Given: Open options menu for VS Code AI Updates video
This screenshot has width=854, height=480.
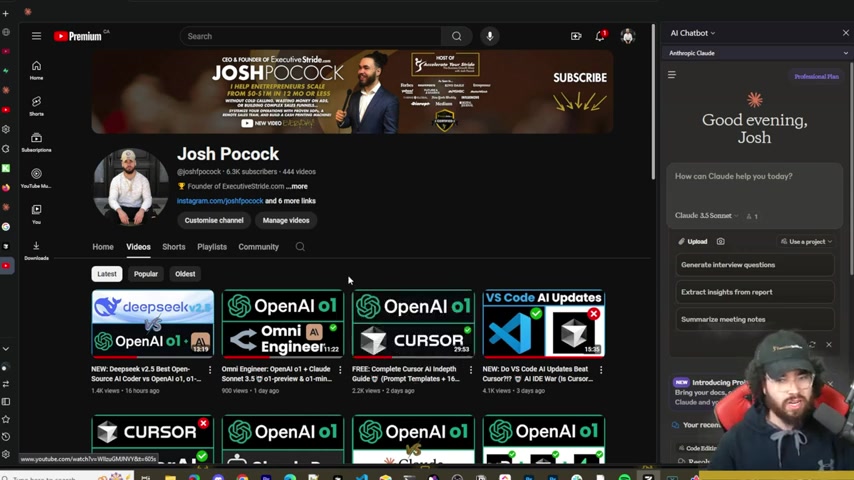Looking at the screenshot, I should (601, 370).
